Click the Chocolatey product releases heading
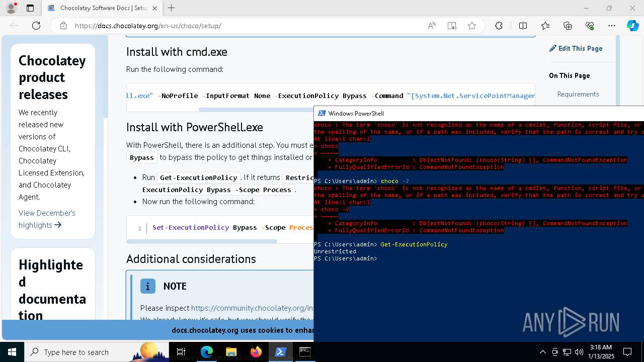 click(52, 77)
